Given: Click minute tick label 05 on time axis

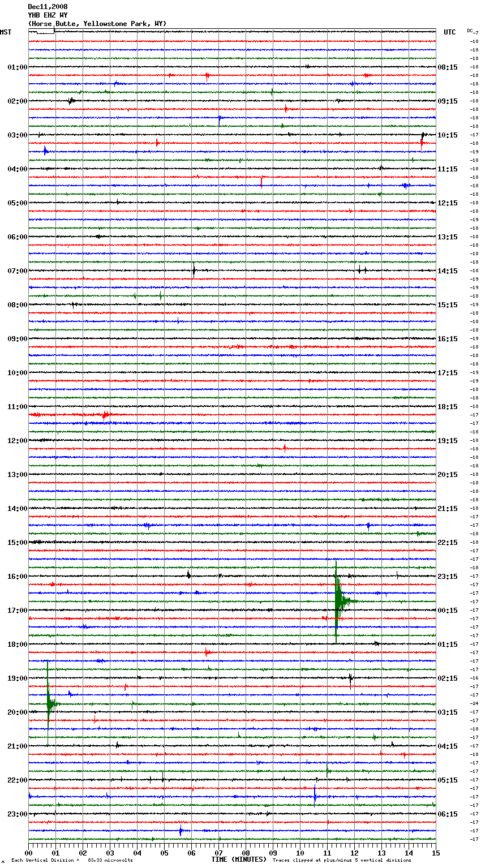Looking at the screenshot, I should [164, 853].
